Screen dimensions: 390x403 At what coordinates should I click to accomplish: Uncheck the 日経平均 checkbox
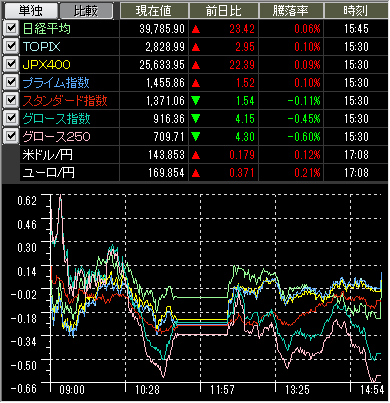click(x=11, y=28)
